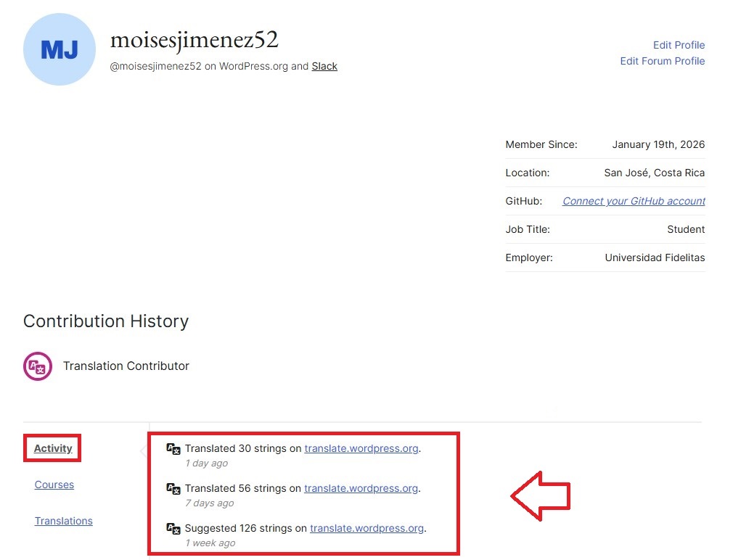
Task: Click the translate icon beside Suggested 126 strings
Action: click(x=173, y=529)
